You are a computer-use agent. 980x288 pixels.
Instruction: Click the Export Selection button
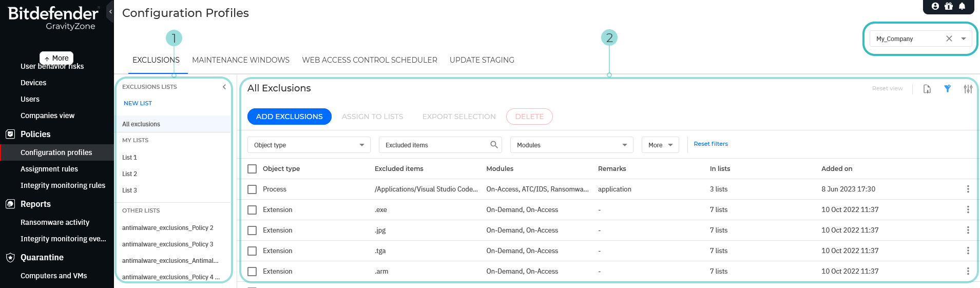459,117
